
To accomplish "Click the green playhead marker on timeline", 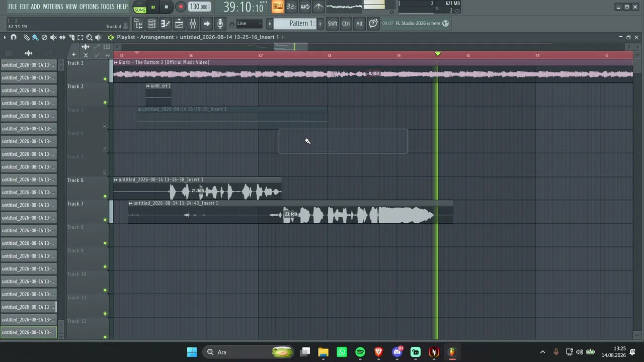I will click(438, 54).
